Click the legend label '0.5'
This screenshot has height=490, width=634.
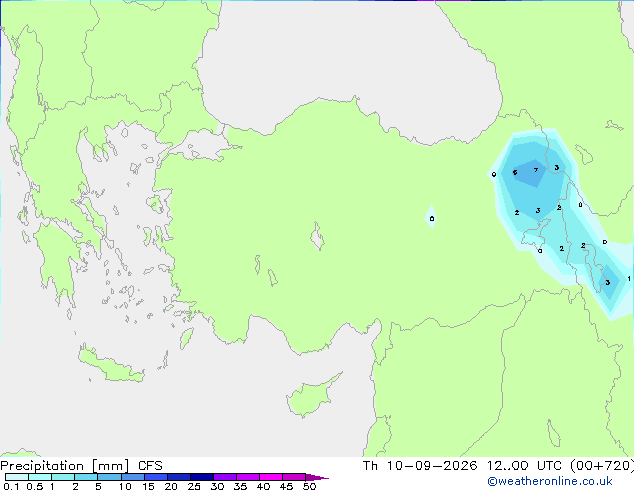[35, 486]
